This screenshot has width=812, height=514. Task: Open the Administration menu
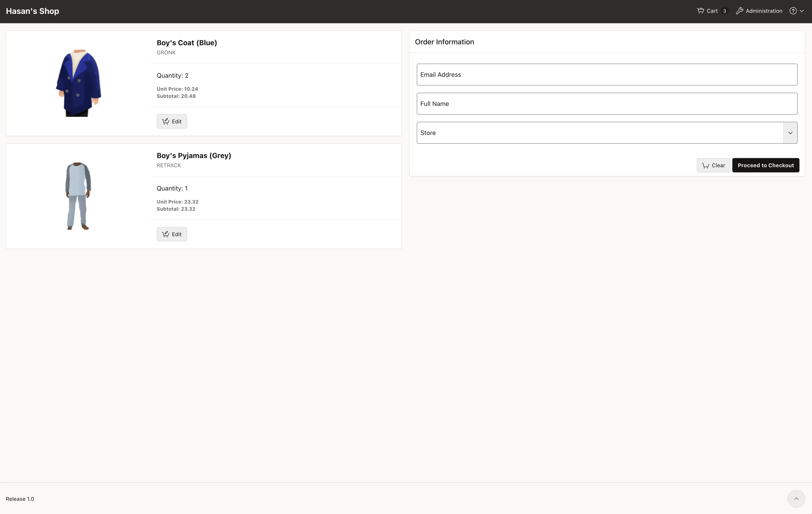tap(759, 11)
